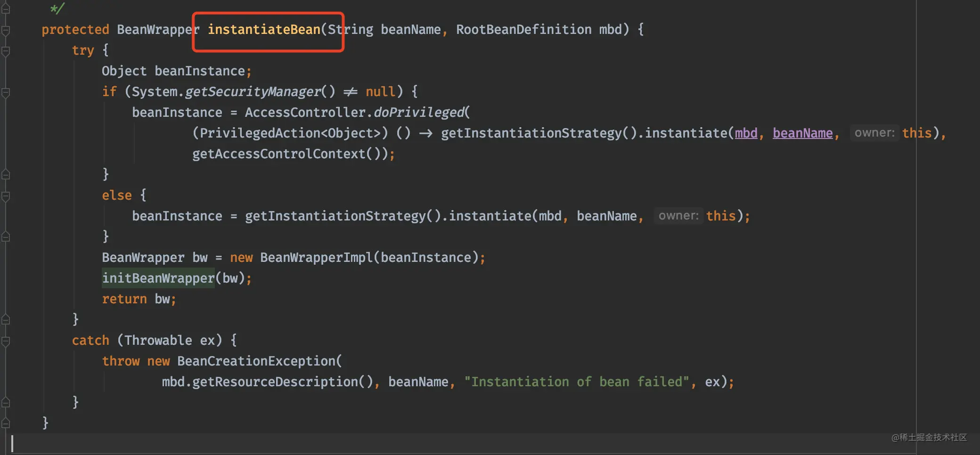Place cursor on instantiateBean method name

[x=264, y=30]
